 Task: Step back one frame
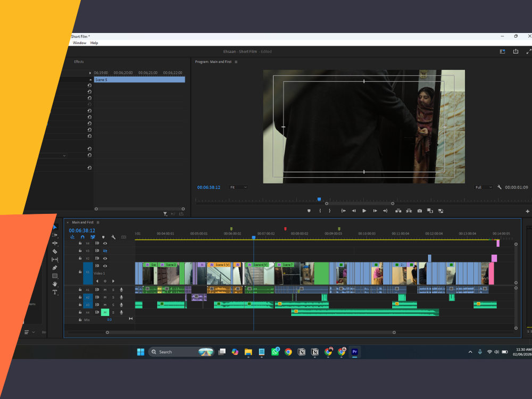(x=354, y=211)
